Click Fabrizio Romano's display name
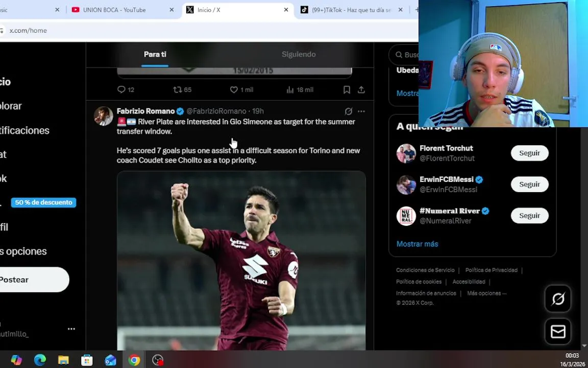Viewport: 588px width, 368px height. click(x=145, y=111)
